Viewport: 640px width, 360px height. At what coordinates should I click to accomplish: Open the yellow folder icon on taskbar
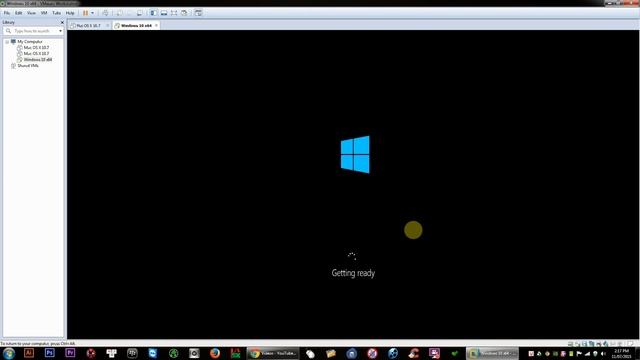(x=331, y=353)
